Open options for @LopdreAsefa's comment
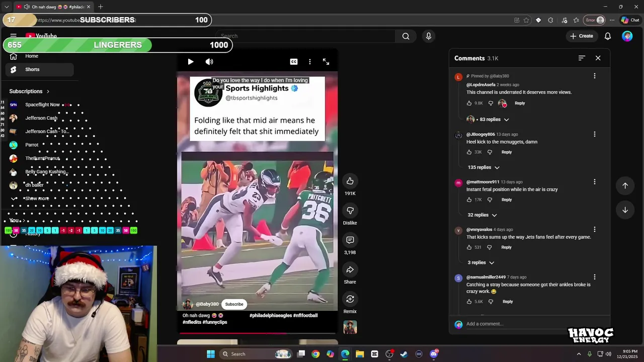Viewport: 644px width, 362px height. coord(595,76)
